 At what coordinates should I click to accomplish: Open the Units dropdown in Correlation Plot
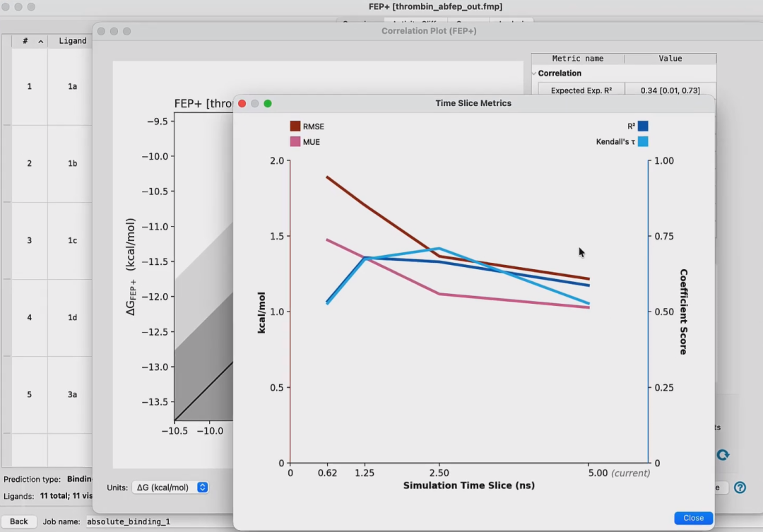(170, 487)
